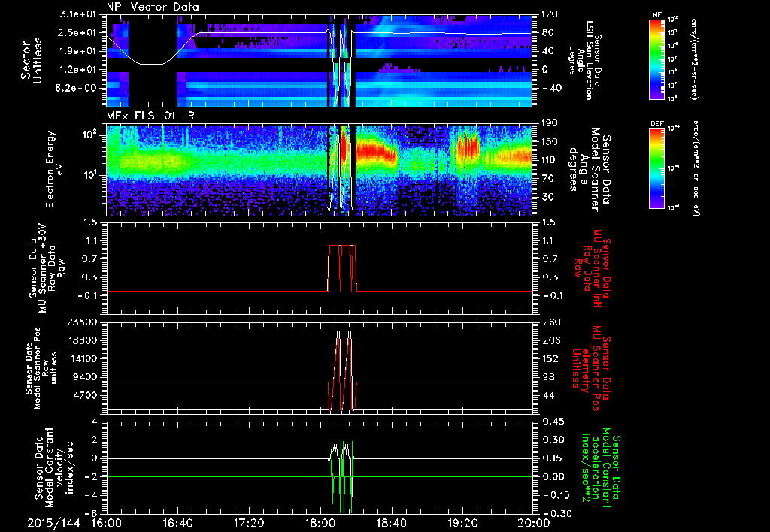Select the green "Model Constant acceleration" axis label

[x=601, y=467]
